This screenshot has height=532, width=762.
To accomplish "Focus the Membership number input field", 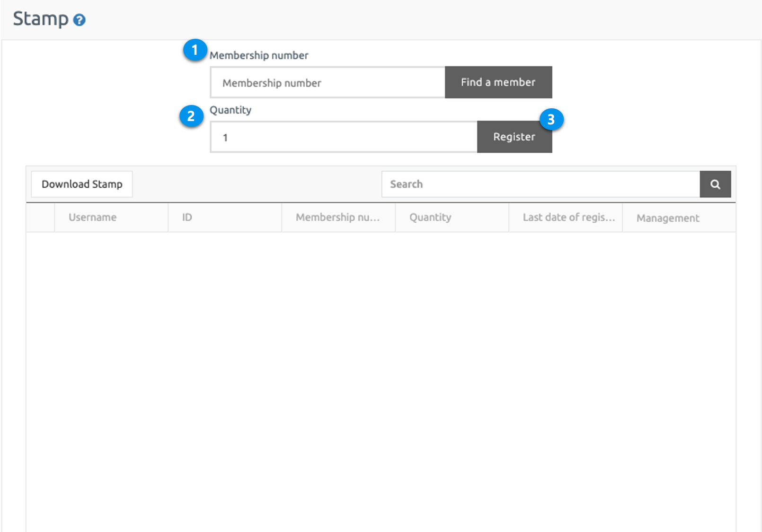I will tap(328, 83).
